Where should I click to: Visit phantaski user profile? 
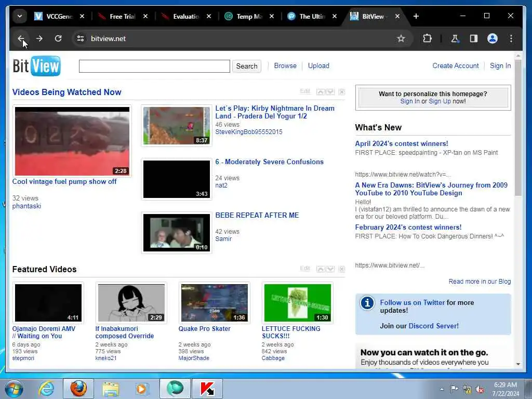pos(26,206)
